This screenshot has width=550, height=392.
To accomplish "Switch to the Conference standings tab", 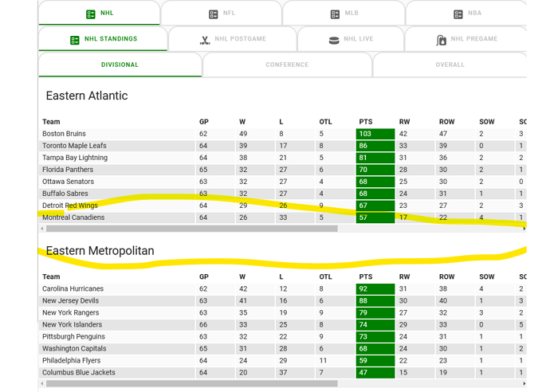I will (287, 65).
